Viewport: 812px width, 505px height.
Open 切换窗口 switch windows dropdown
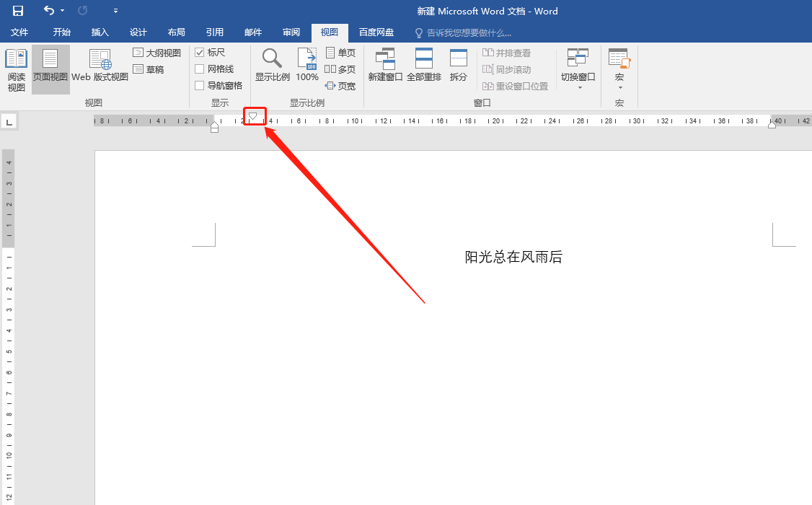(x=578, y=69)
